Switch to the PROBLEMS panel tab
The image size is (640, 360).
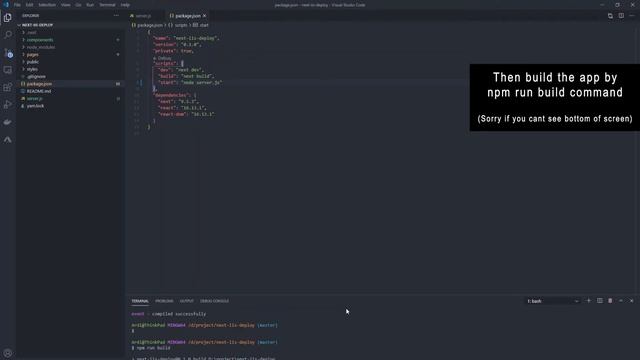(x=164, y=301)
